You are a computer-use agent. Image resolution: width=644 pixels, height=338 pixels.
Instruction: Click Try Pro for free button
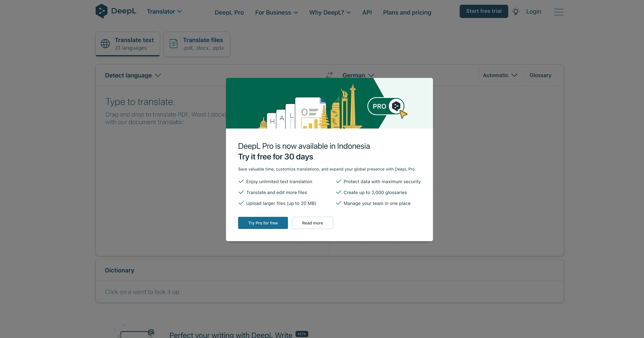263,223
